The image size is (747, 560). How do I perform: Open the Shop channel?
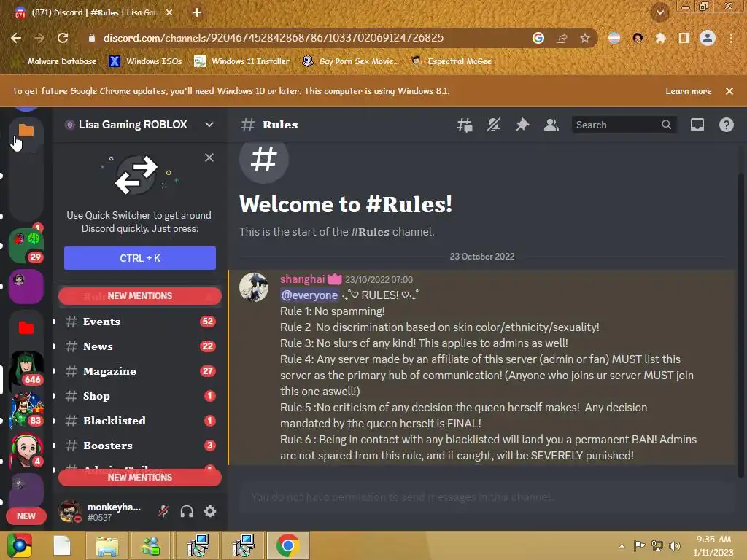click(139, 396)
